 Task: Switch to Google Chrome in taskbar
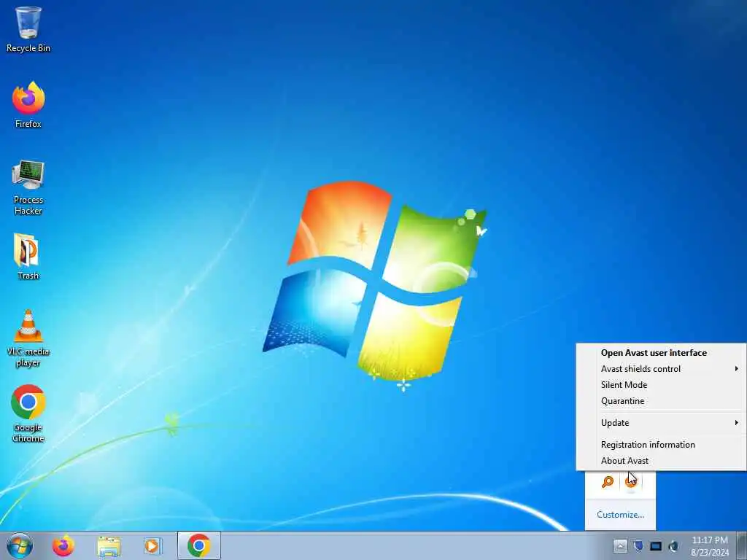click(x=198, y=545)
